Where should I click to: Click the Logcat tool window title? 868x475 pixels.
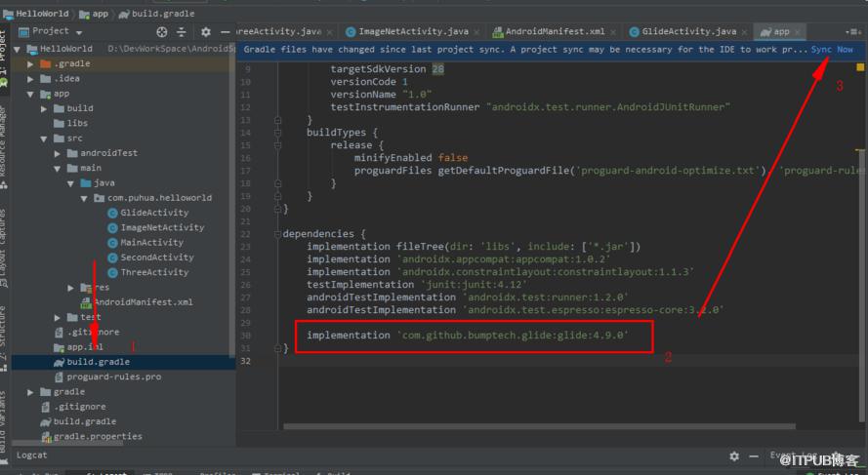(31, 455)
